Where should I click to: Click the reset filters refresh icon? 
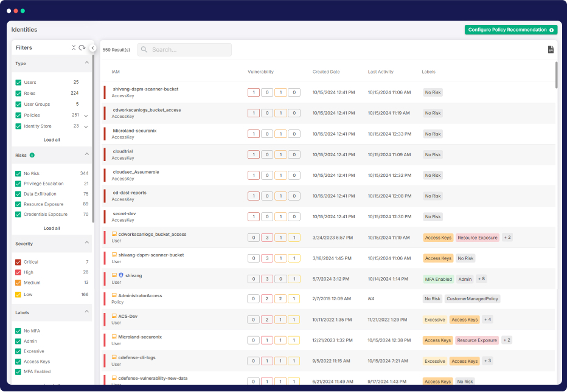tap(82, 47)
